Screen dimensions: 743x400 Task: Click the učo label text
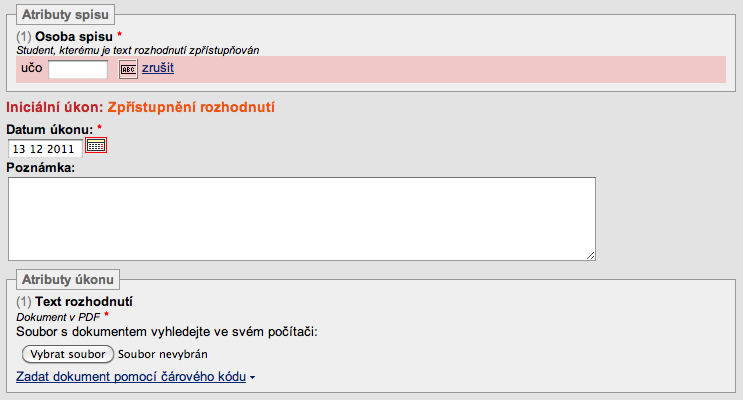coord(32,68)
